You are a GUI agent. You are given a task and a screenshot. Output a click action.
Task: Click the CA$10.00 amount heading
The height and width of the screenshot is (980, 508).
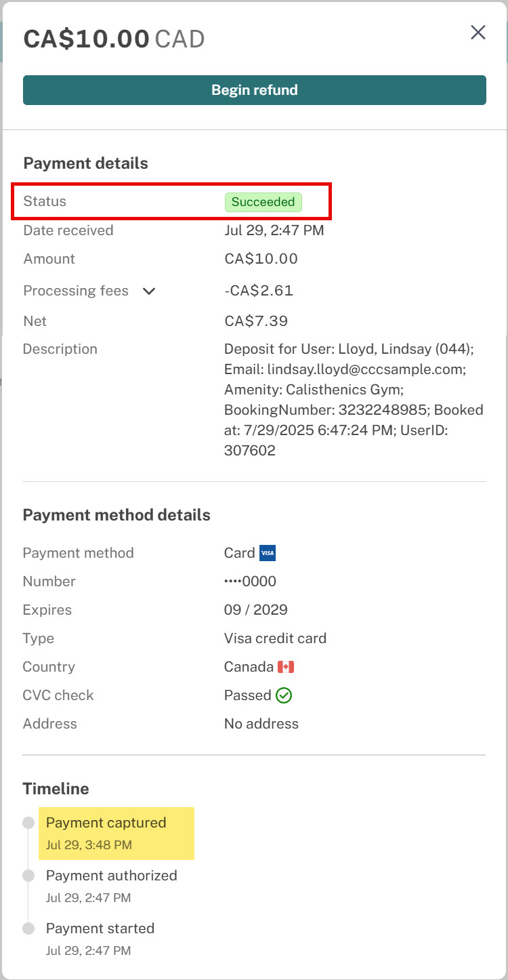point(87,39)
